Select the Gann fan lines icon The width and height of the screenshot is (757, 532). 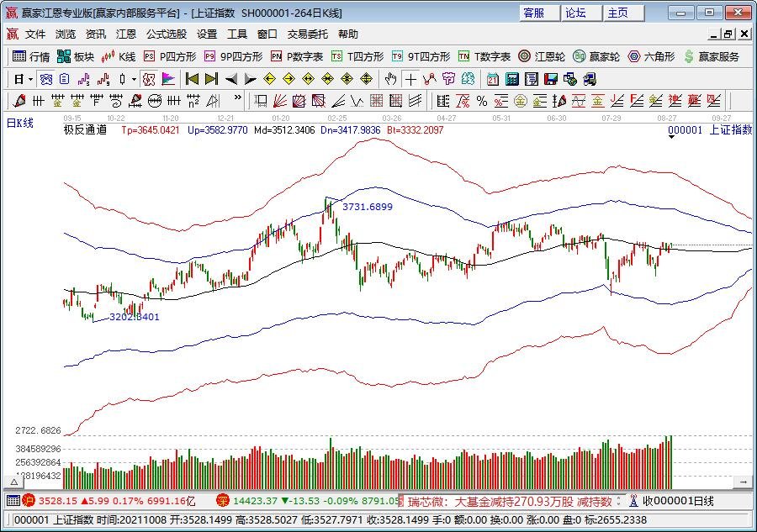(x=280, y=101)
